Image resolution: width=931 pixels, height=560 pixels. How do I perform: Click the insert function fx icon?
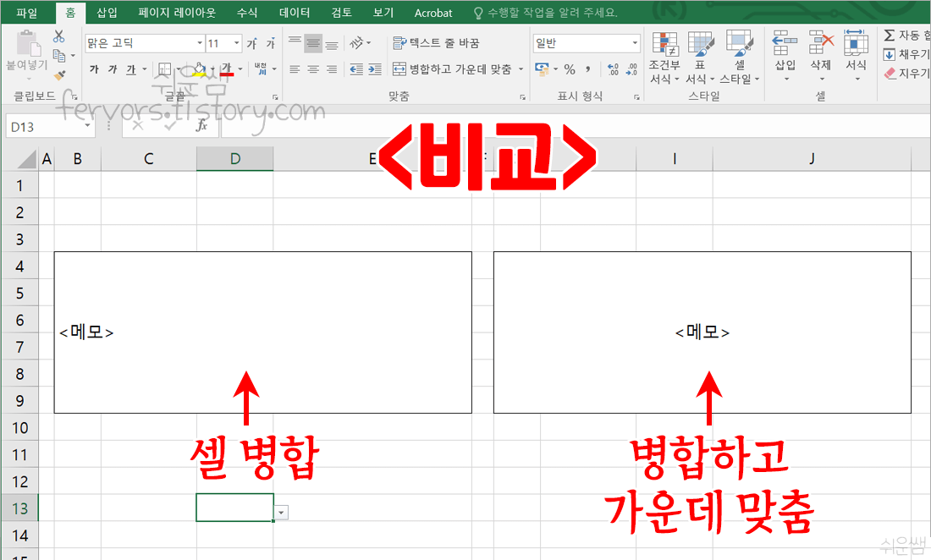coord(202,125)
